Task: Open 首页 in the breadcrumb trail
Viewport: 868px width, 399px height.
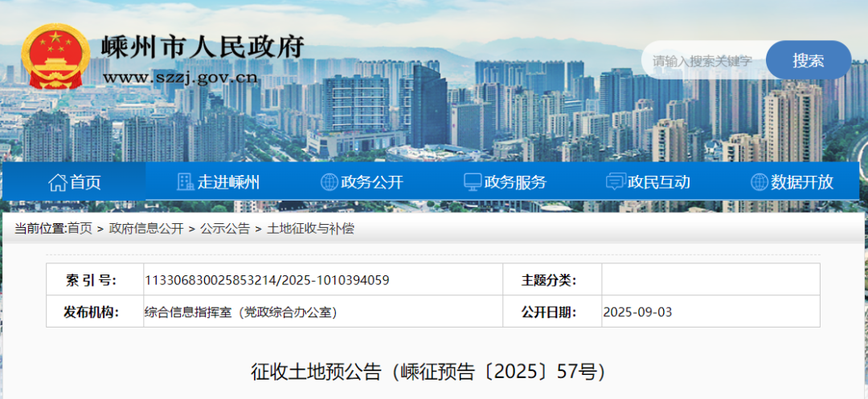Action: [x=80, y=229]
